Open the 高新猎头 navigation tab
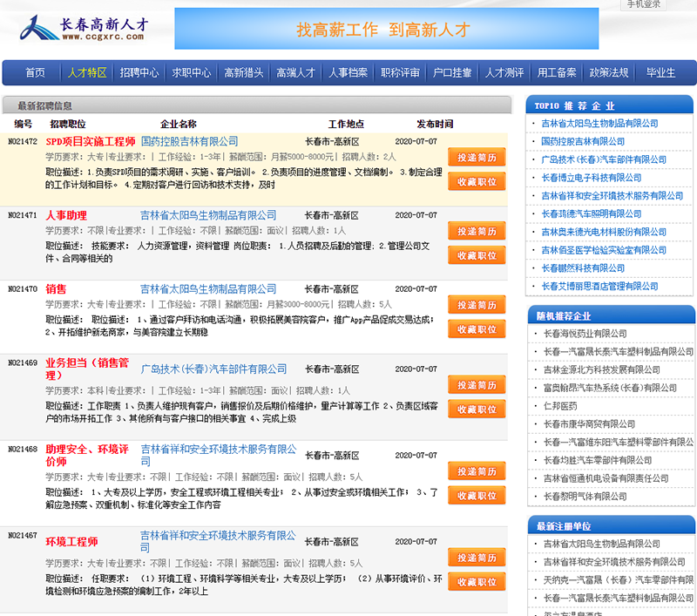Image resolution: width=697 pixels, height=616 pixels. tap(244, 72)
